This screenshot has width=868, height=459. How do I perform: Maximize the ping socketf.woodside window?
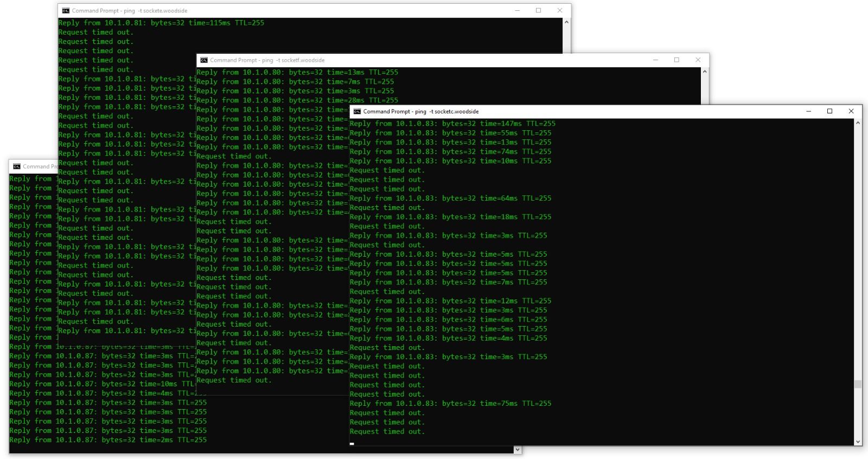tap(676, 60)
